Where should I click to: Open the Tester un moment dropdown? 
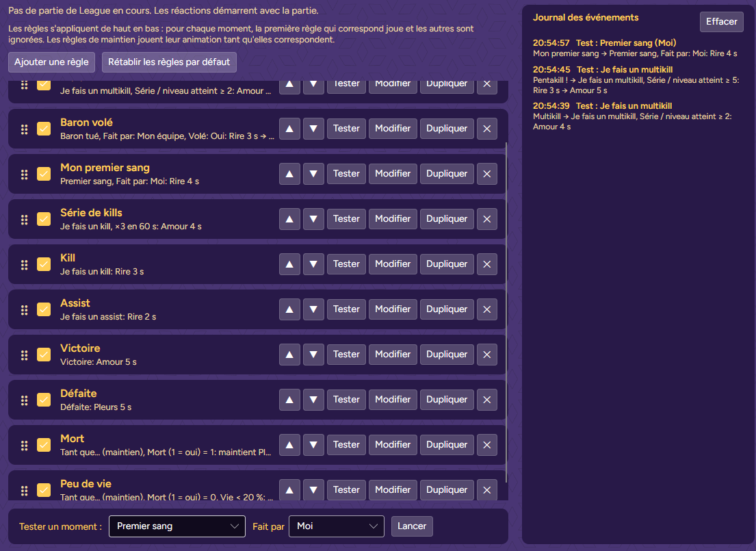click(177, 526)
